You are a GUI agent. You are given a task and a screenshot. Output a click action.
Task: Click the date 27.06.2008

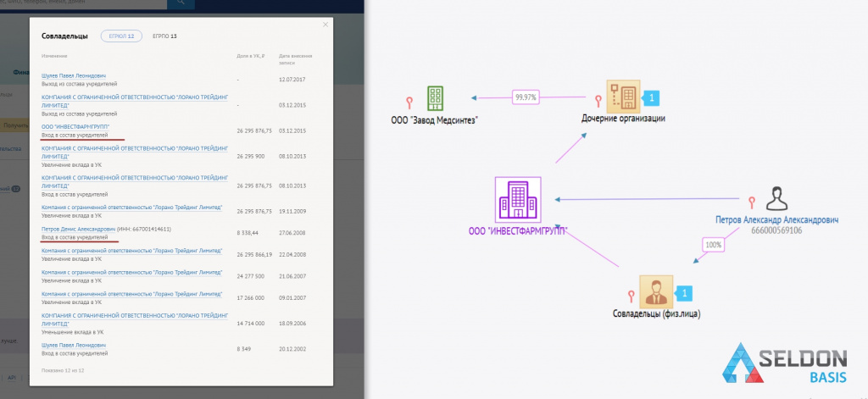[x=292, y=233]
